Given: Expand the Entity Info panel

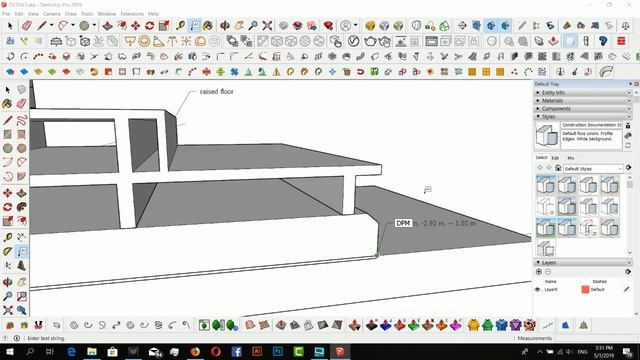Looking at the screenshot, I should (583, 93).
